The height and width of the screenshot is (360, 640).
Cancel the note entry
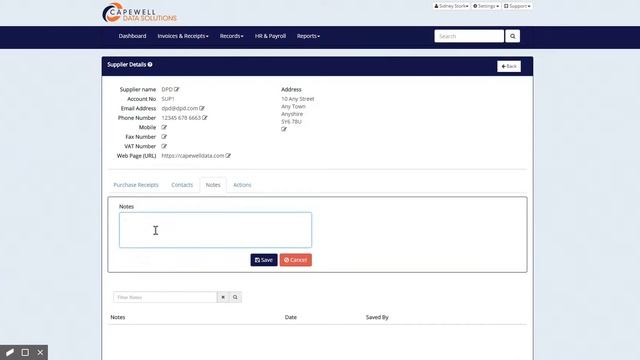[296, 260]
